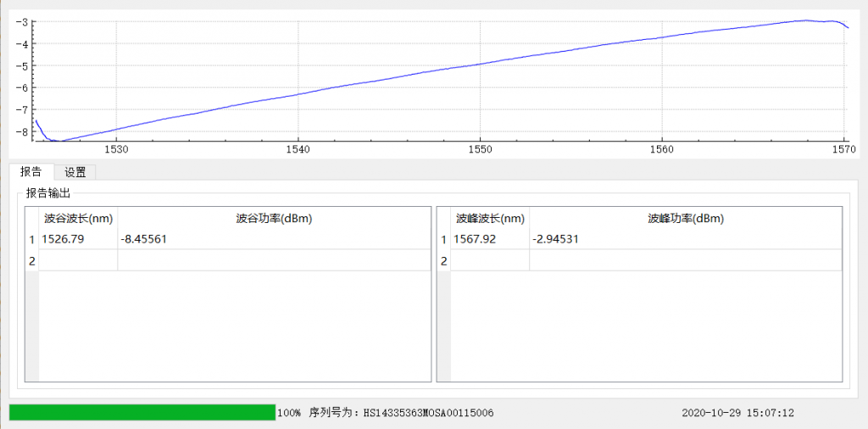Select the 波峰功率(dBm) column header
The height and width of the screenshot is (429, 868).
pos(686,219)
